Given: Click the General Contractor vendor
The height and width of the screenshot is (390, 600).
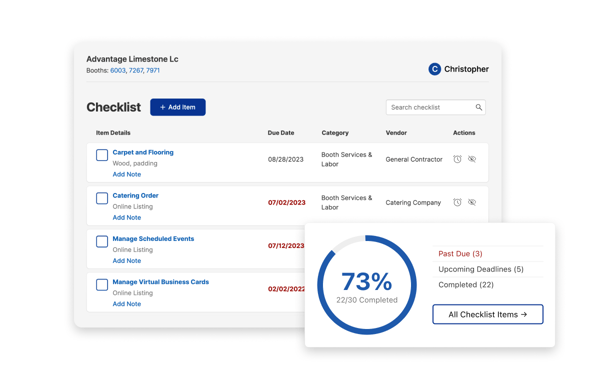Looking at the screenshot, I should (x=414, y=160).
